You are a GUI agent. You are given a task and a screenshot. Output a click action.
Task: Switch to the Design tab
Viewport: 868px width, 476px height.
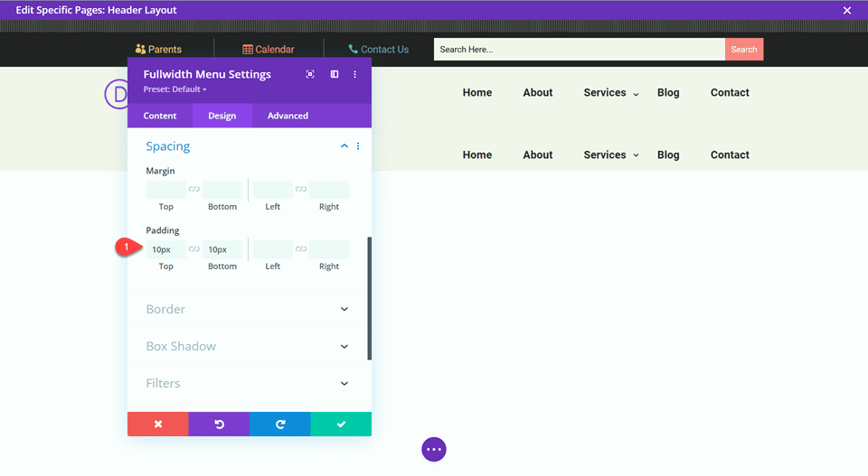point(222,116)
